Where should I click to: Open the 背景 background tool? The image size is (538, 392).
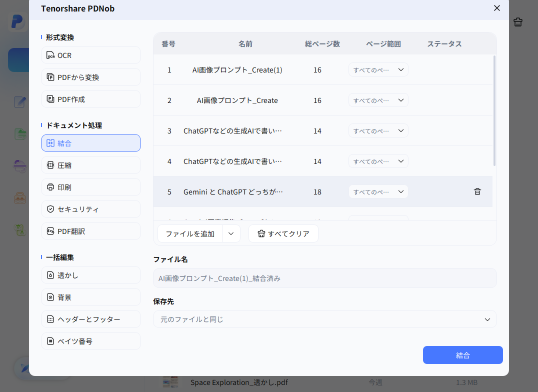(91, 297)
